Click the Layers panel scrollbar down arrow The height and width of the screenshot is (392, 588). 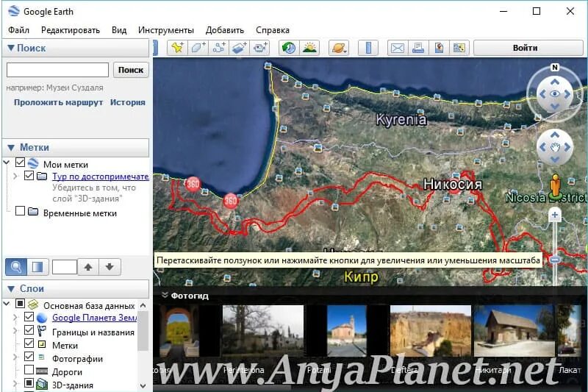coord(143,385)
